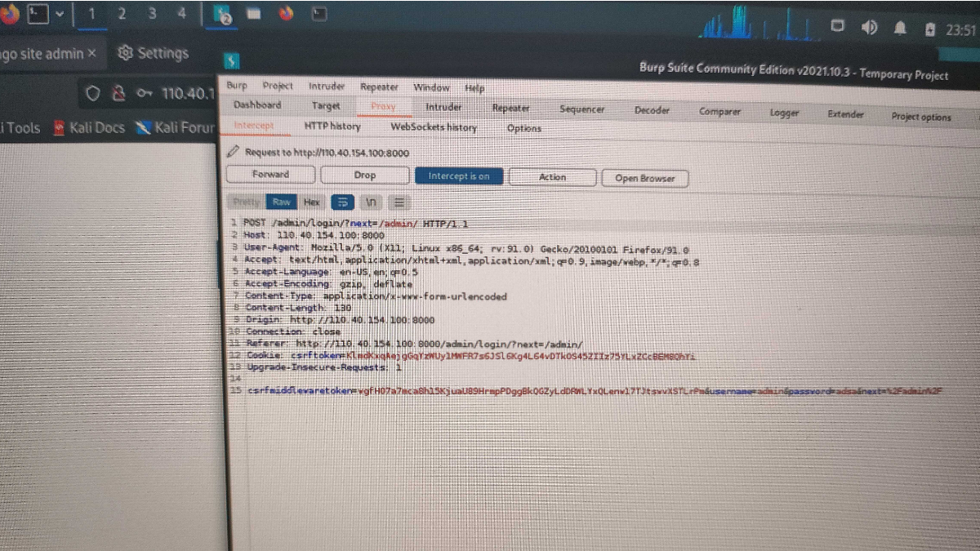Switch to the Logger tab
Viewport: 980px width, 551px height.
coord(784,113)
